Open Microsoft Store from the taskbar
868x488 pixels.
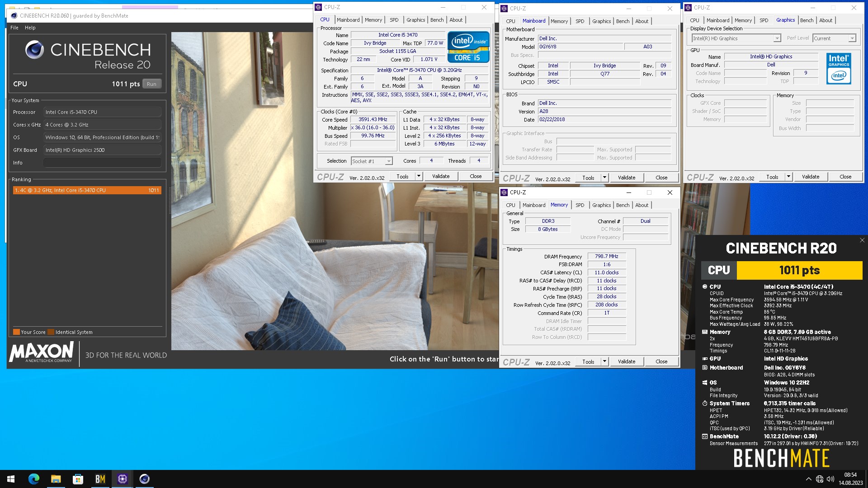pos(78,479)
